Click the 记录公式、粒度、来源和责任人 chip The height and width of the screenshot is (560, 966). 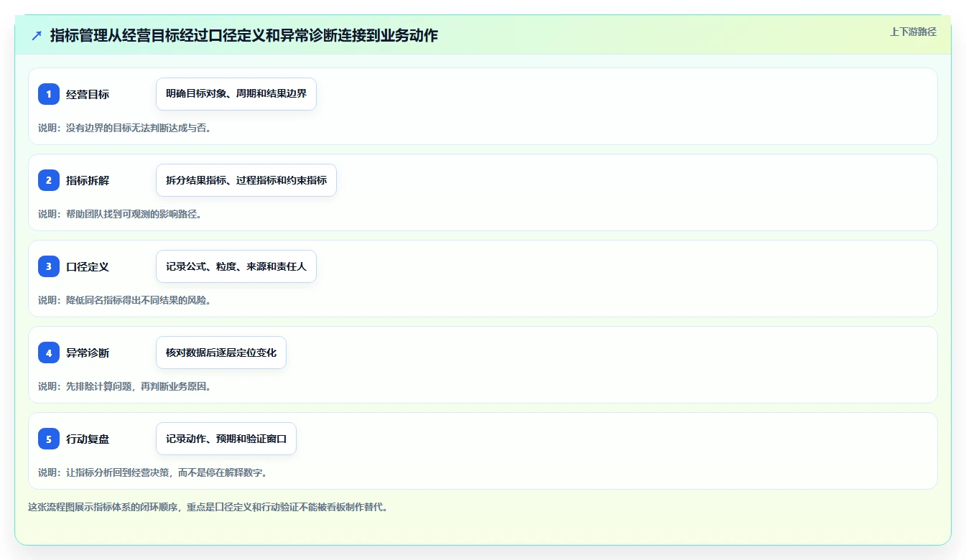[x=236, y=266]
